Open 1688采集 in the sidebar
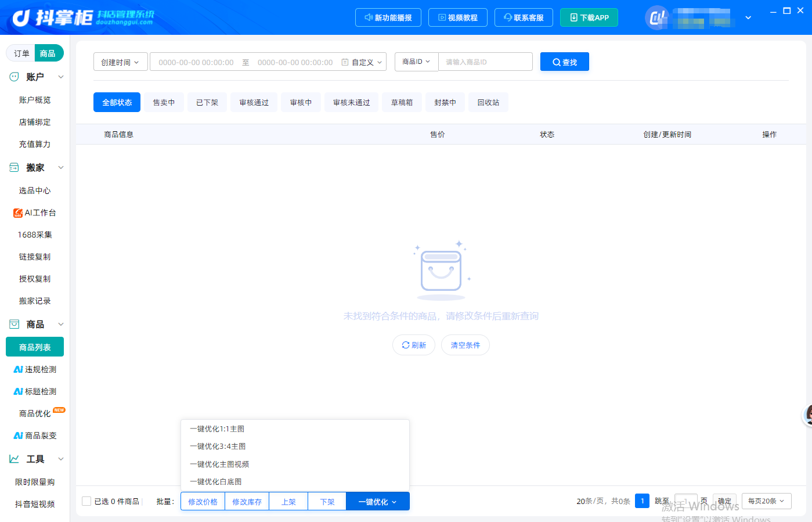 pyautogui.click(x=35, y=235)
